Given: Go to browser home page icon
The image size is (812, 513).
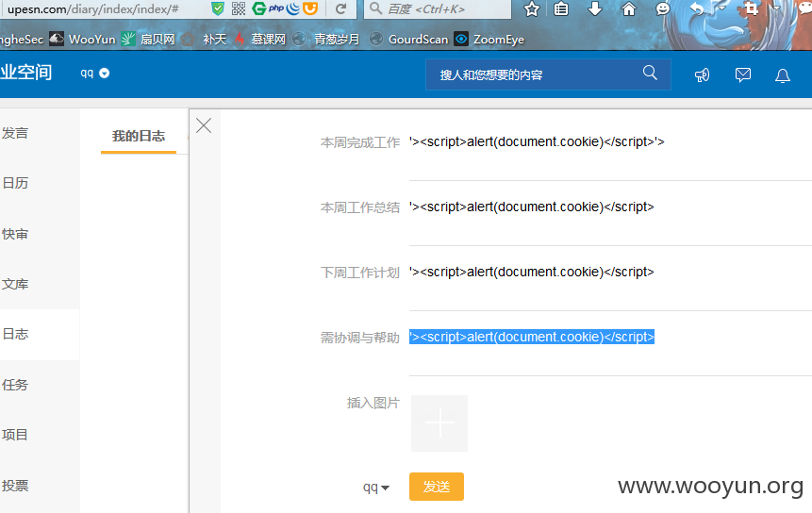Looking at the screenshot, I should 629,8.
